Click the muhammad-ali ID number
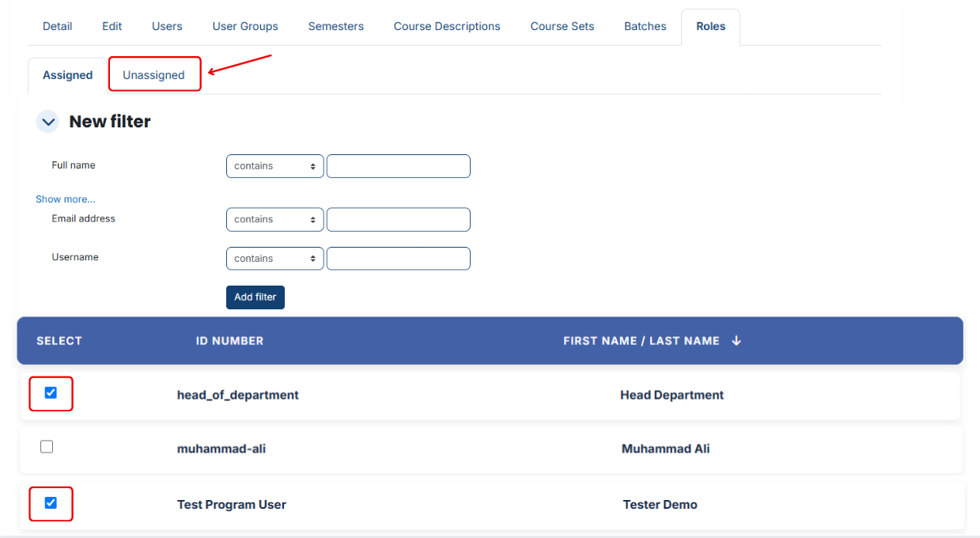The height and width of the screenshot is (538, 980). point(221,449)
